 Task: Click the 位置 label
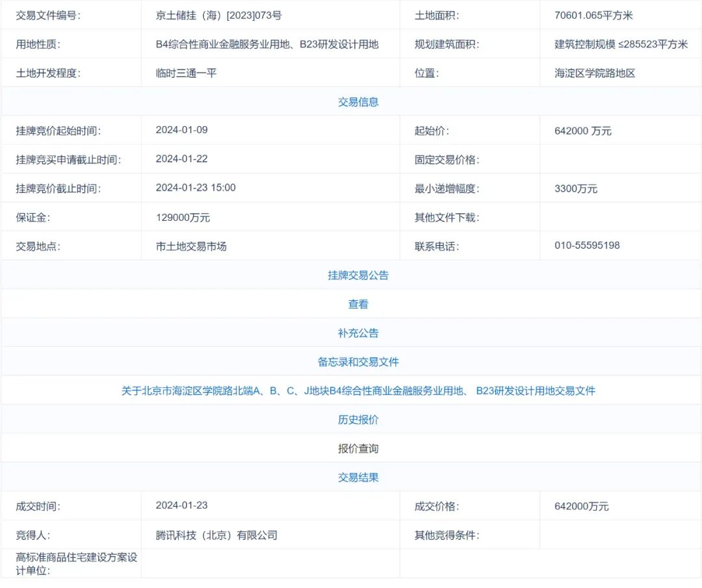[x=426, y=73]
